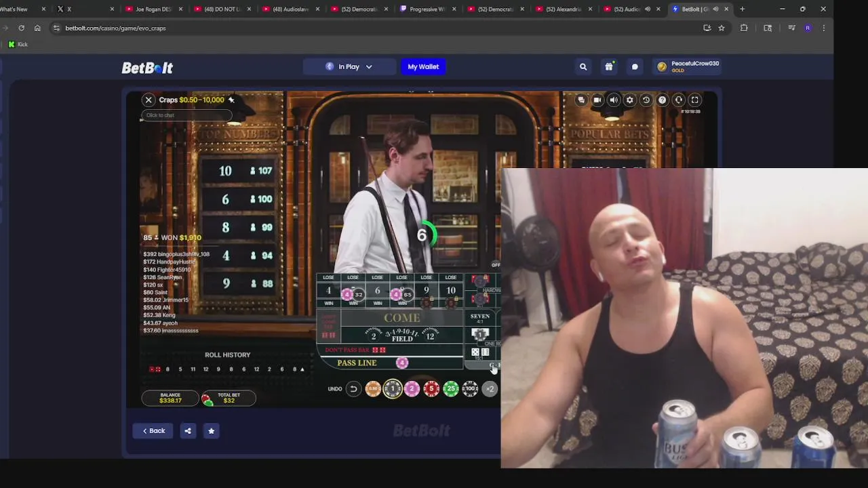Viewport: 868px width, 488px height.
Task: Open live support headset icon
Action: (679, 100)
